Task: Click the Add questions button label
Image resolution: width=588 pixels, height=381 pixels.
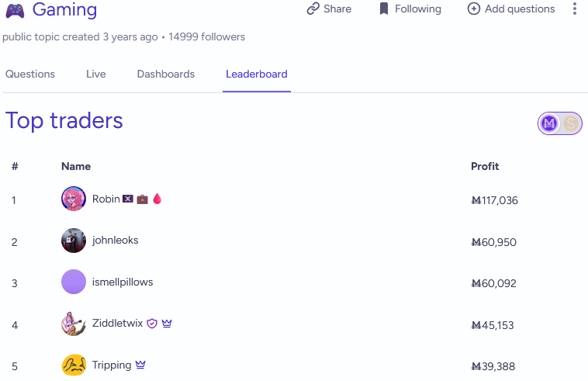Action: [520, 9]
